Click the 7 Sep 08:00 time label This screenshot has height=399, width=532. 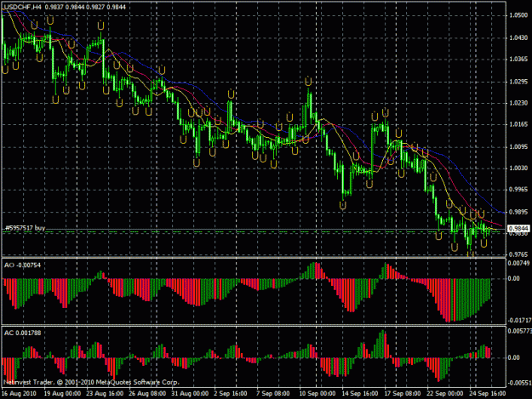[x=272, y=394]
